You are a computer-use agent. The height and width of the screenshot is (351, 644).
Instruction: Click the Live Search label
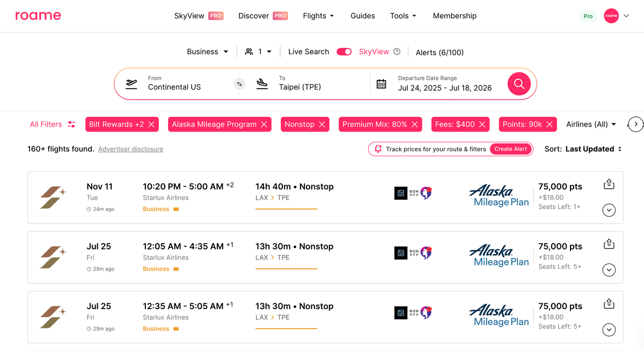tap(309, 52)
